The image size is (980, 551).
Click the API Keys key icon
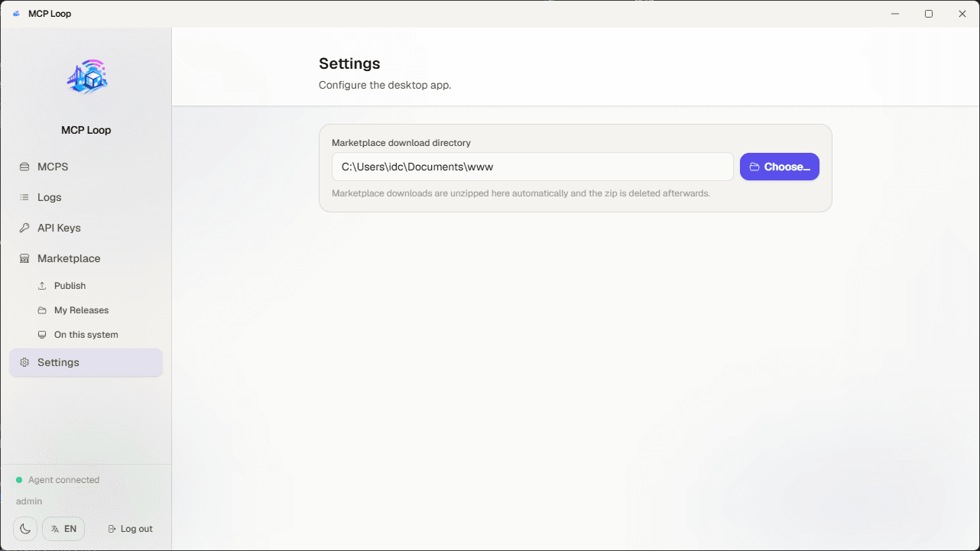(24, 228)
